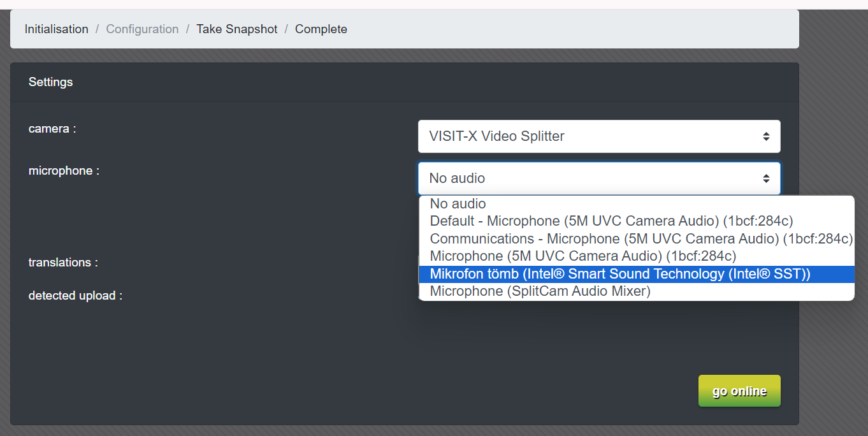
Task: Select Mikrofon tömb (Intel Smart Sound Technology)
Action: 637,274
